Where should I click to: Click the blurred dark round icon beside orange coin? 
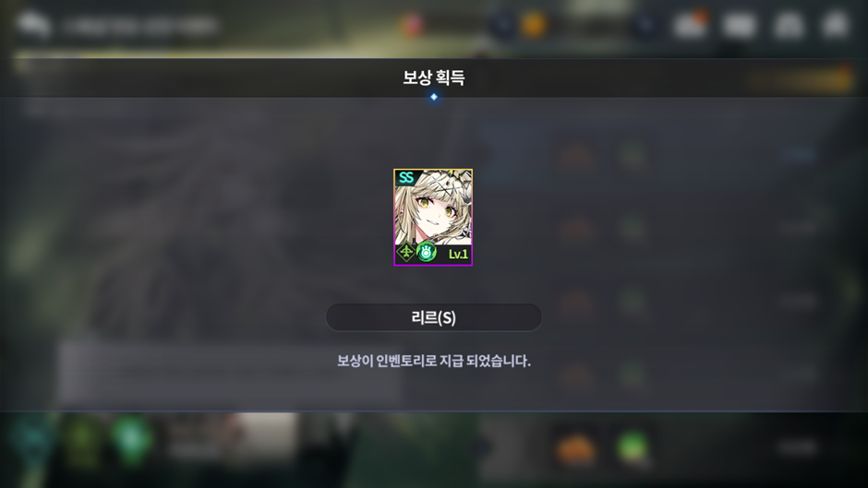click(502, 26)
